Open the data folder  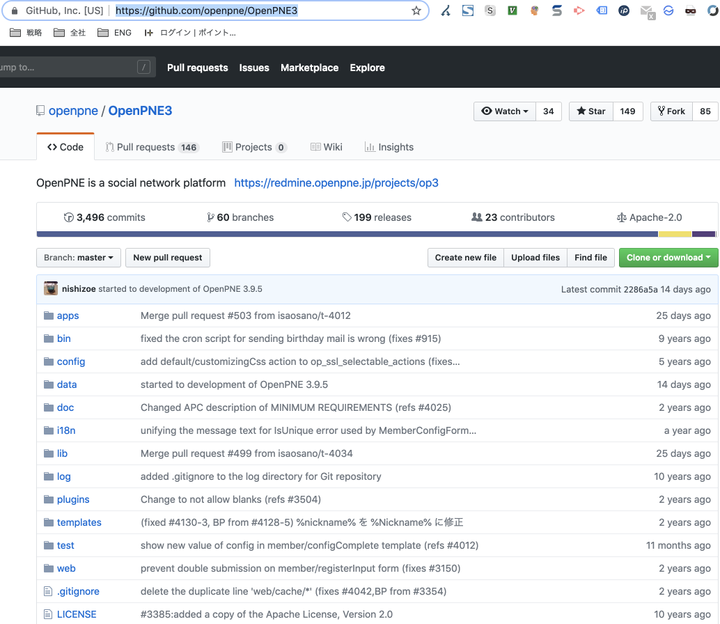coord(67,384)
